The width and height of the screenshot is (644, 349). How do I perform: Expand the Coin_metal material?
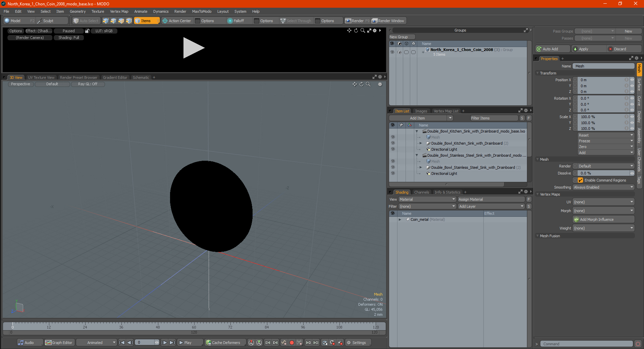coord(400,219)
